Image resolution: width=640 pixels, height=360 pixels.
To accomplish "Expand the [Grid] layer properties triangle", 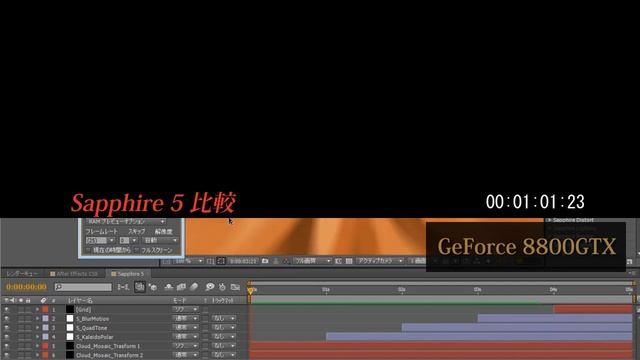I will 37,310.
